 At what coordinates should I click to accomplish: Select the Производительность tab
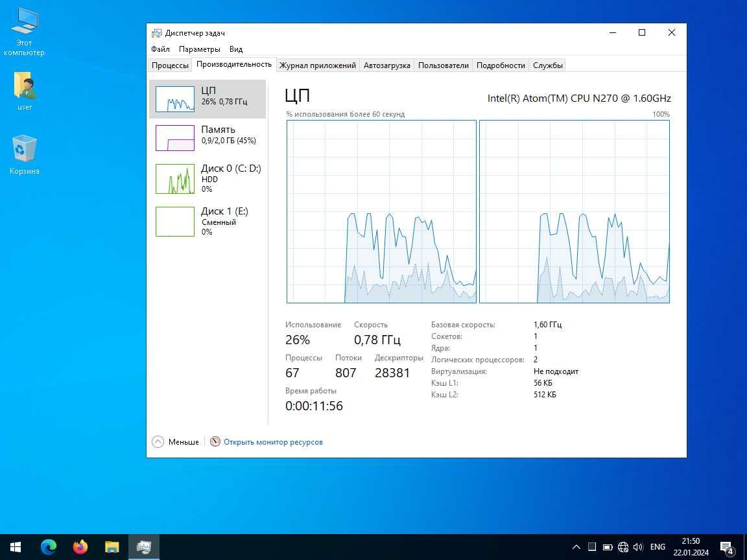click(x=234, y=64)
